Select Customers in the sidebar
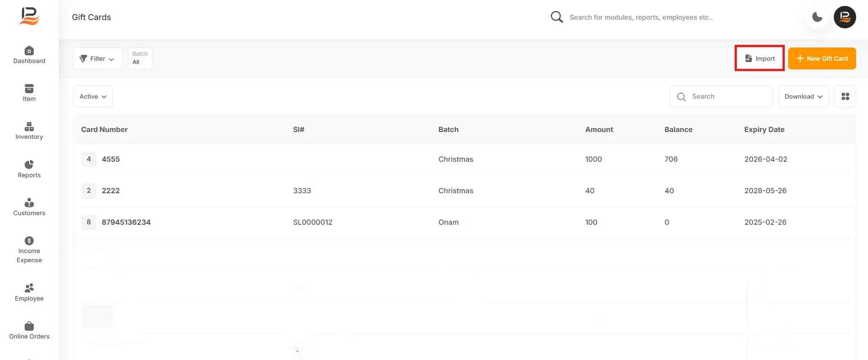Viewport: 868px width, 360px height. (29, 202)
